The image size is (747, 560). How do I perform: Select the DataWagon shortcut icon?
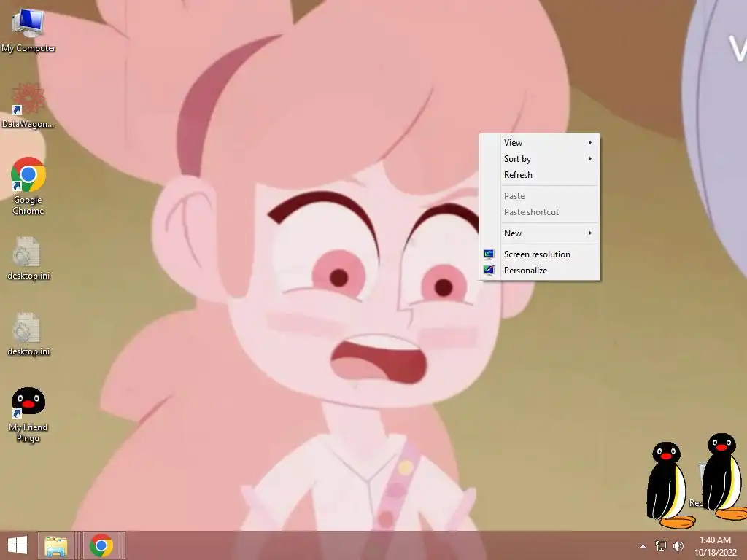[x=28, y=106]
